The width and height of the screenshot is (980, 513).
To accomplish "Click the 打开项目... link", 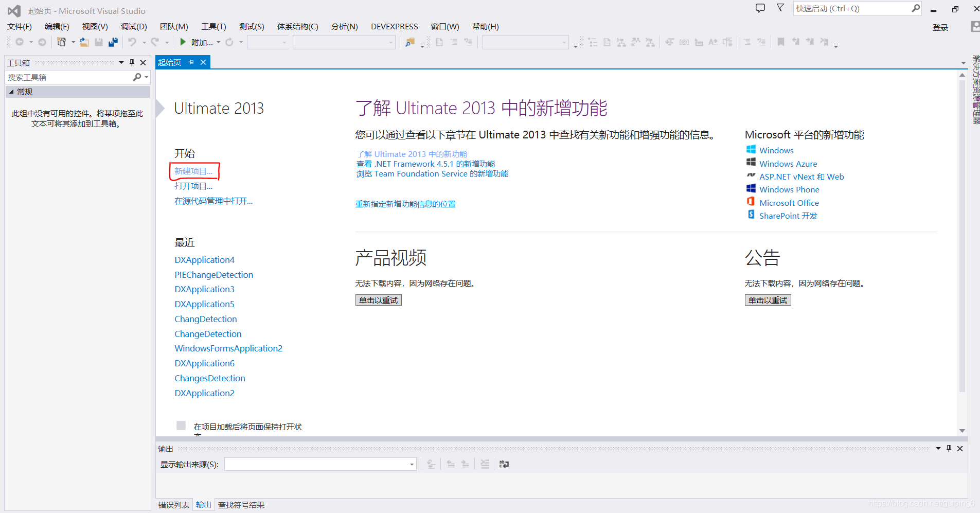I will [x=193, y=186].
